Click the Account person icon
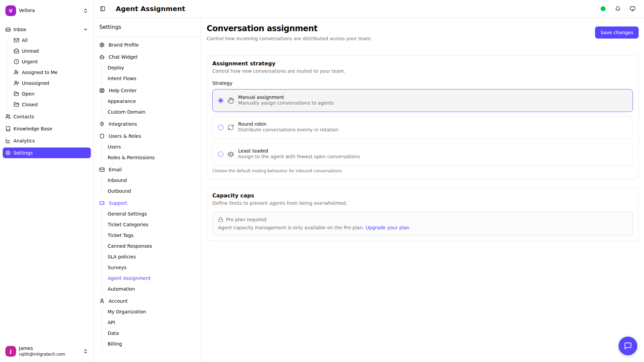This screenshot has height=362, width=644. tap(102, 301)
